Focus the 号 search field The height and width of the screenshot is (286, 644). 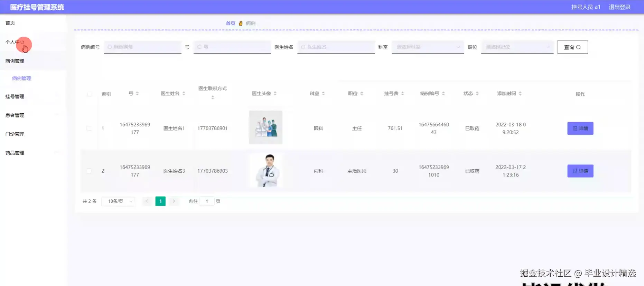[x=232, y=47]
